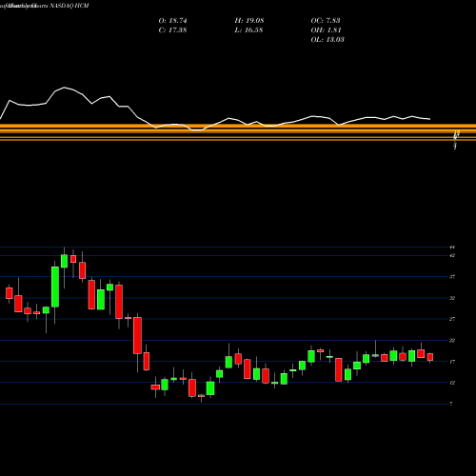
Task: Click the 27 price axis label
Action: click(x=452, y=319)
